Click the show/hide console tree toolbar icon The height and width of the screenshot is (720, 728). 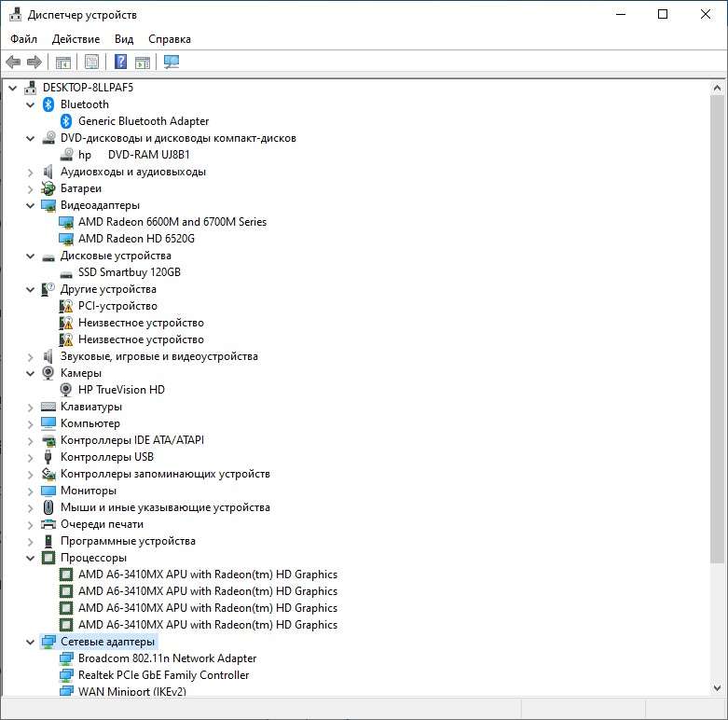click(63, 62)
